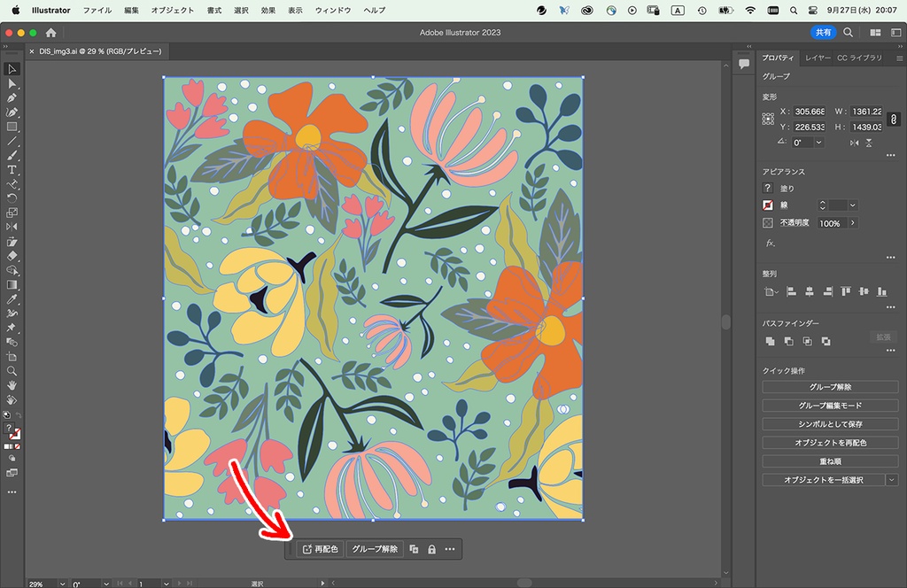Open the zoom level dropdown at 29%

63,584
